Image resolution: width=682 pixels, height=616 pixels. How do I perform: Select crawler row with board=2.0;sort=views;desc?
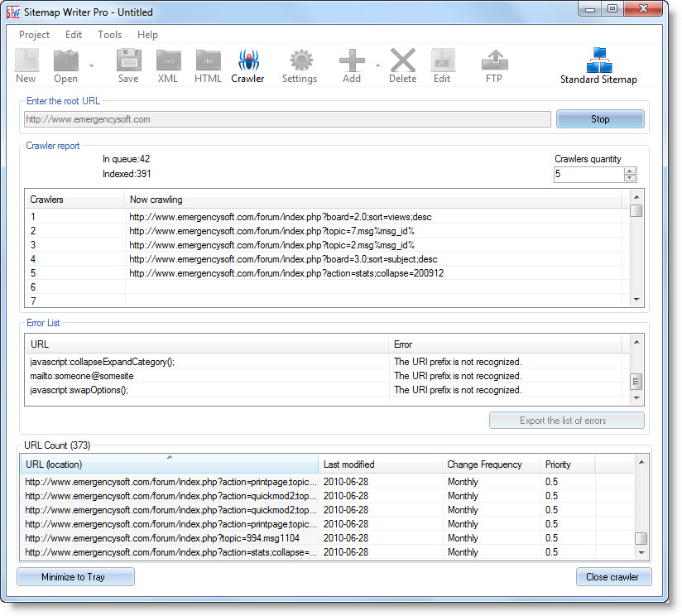click(x=326, y=217)
